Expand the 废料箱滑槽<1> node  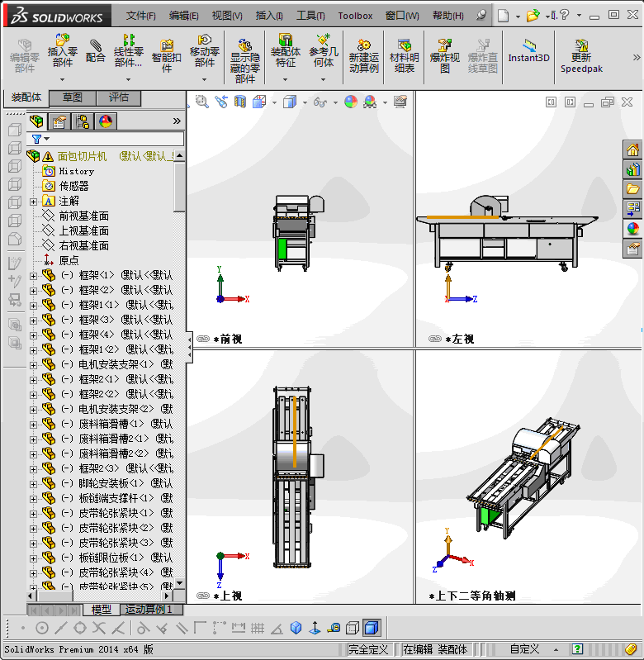tap(33, 425)
